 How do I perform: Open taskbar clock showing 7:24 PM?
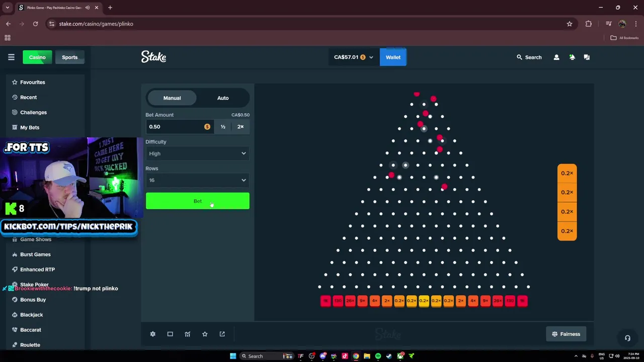click(630, 356)
